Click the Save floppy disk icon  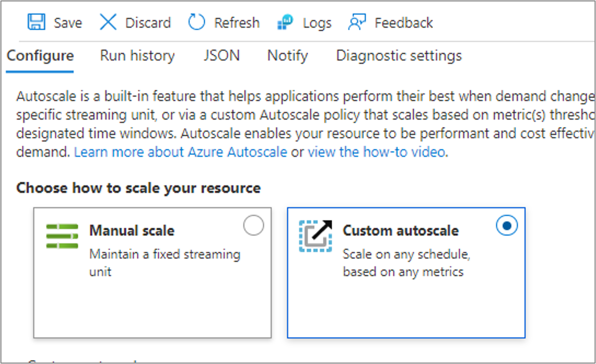(x=36, y=22)
